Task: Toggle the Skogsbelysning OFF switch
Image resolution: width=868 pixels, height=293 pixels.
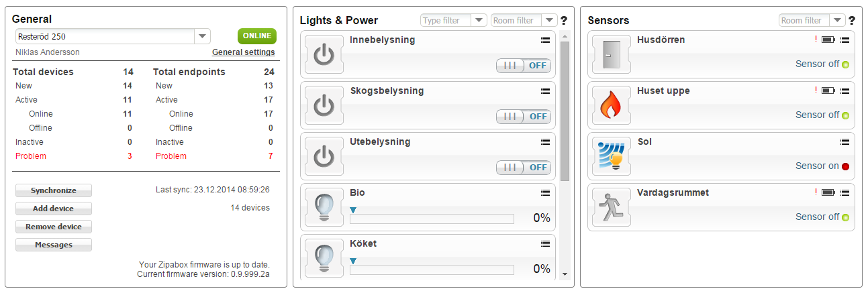Action: click(524, 117)
